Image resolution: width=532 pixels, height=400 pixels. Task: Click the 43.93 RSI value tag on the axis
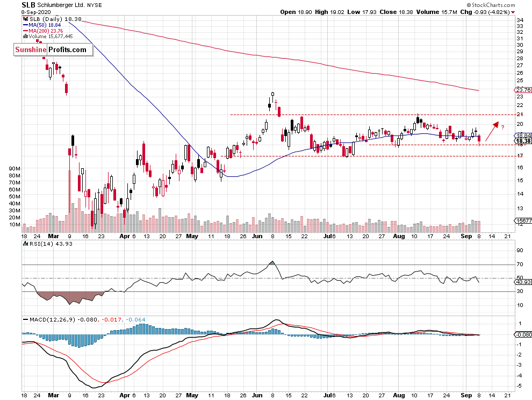click(523, 282)
